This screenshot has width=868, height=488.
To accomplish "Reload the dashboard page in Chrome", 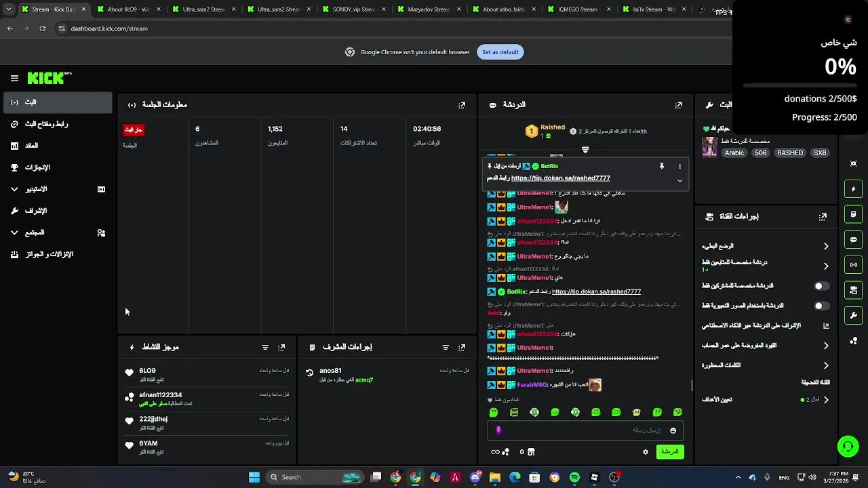I will 42,28.
